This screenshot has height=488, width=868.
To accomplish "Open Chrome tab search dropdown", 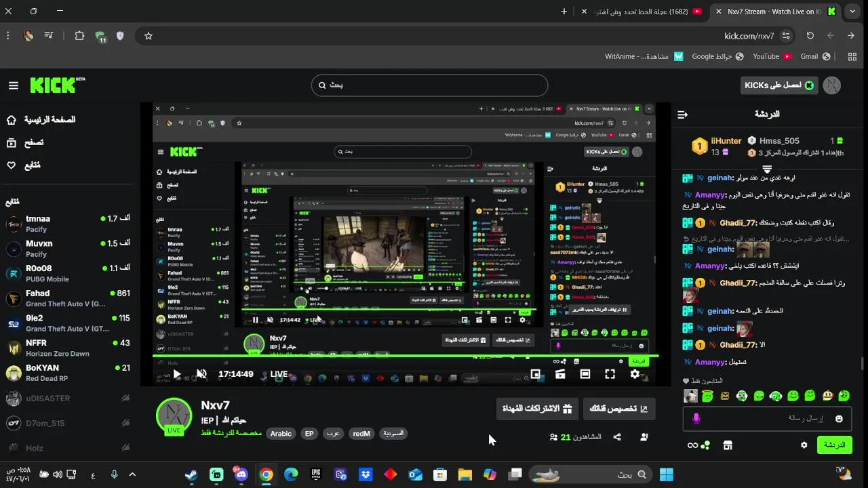I will [x=852, y=12].
